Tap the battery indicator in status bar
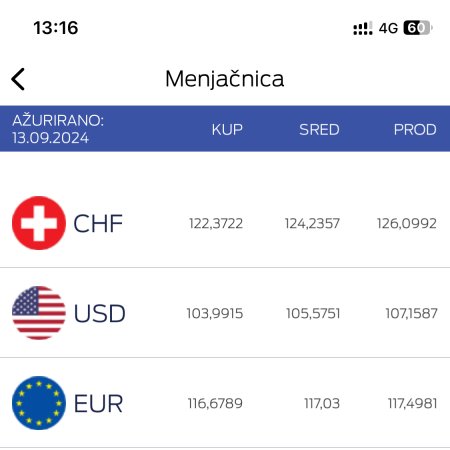The image size is (450, 450). [x=418, y=28]
